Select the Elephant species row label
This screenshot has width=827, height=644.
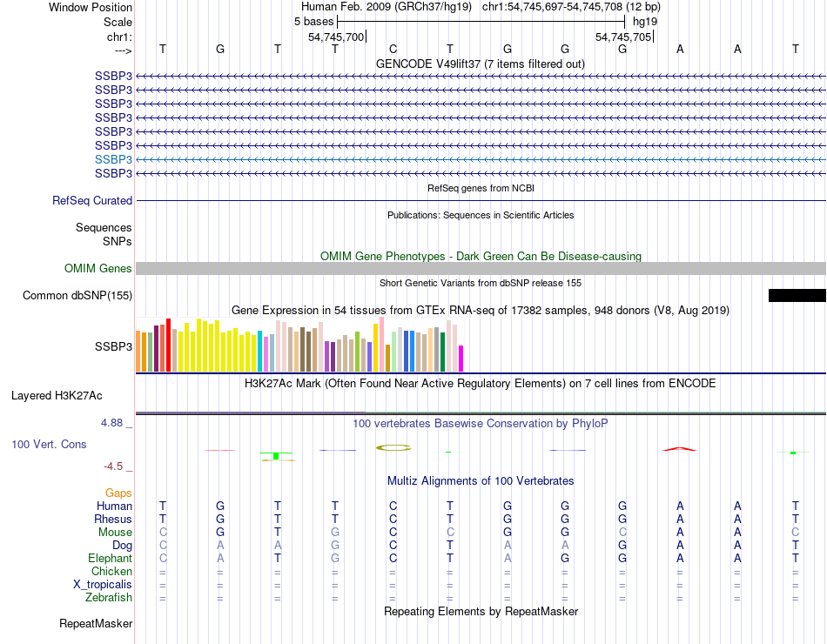110,558
